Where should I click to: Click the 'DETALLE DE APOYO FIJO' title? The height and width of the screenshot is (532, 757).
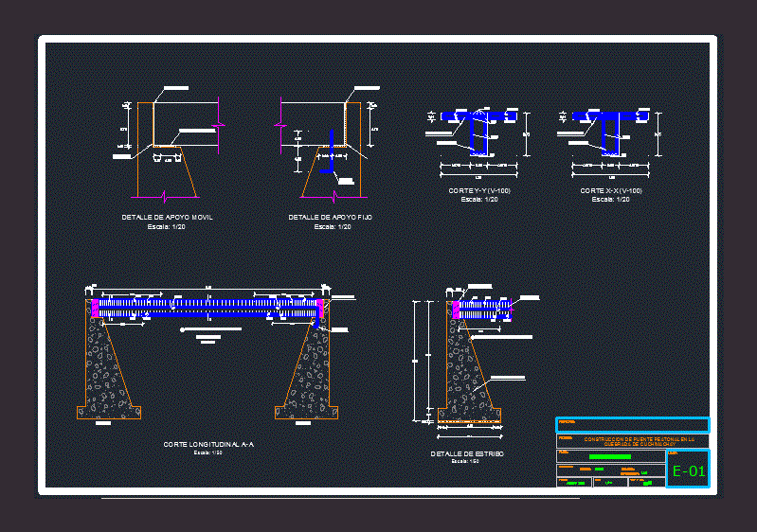[331, 218]
